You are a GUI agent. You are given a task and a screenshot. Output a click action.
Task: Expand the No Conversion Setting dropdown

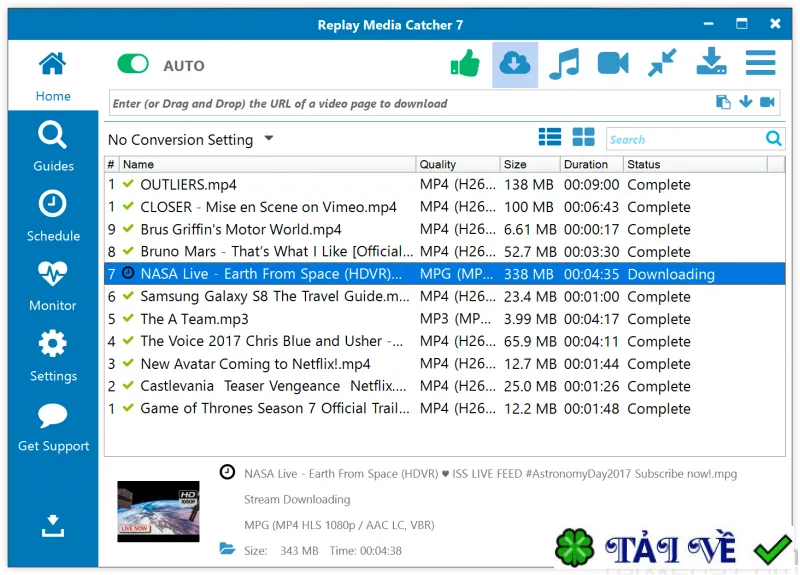click(x=269, y=138)
